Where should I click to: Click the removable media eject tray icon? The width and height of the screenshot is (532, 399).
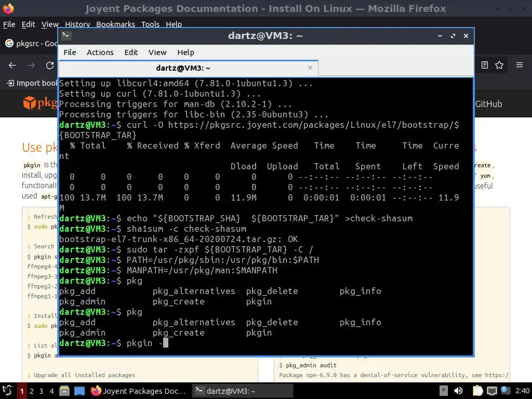[444, 391]
